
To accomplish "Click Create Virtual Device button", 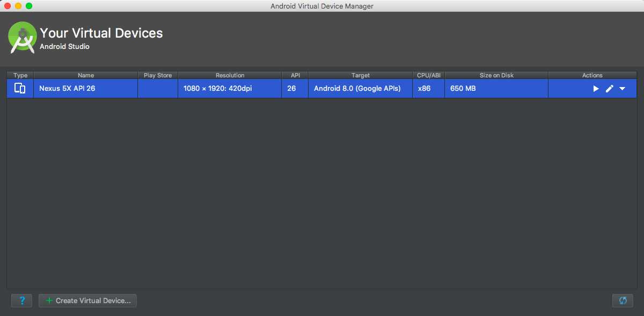I will click(x=88, y=300).
